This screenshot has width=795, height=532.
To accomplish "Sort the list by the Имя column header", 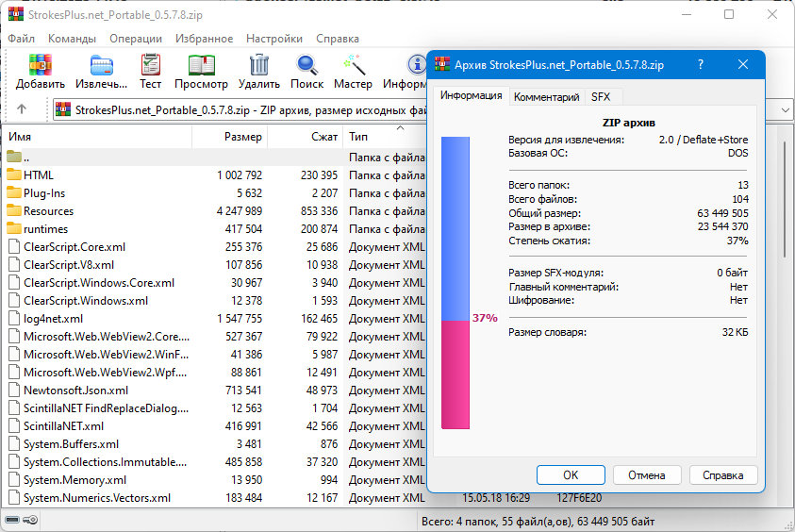I will pos(94,137).
